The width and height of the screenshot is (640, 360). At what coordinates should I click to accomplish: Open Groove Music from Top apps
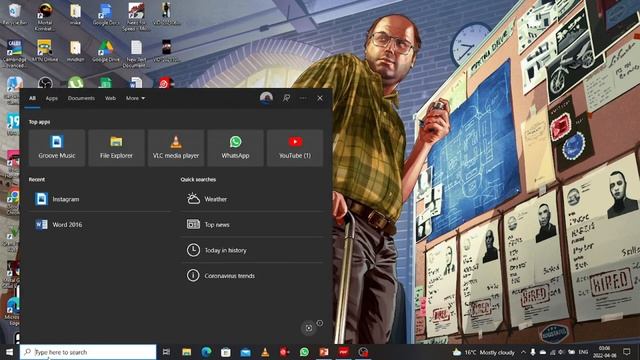pyautogui.click(x=57, y=148)
